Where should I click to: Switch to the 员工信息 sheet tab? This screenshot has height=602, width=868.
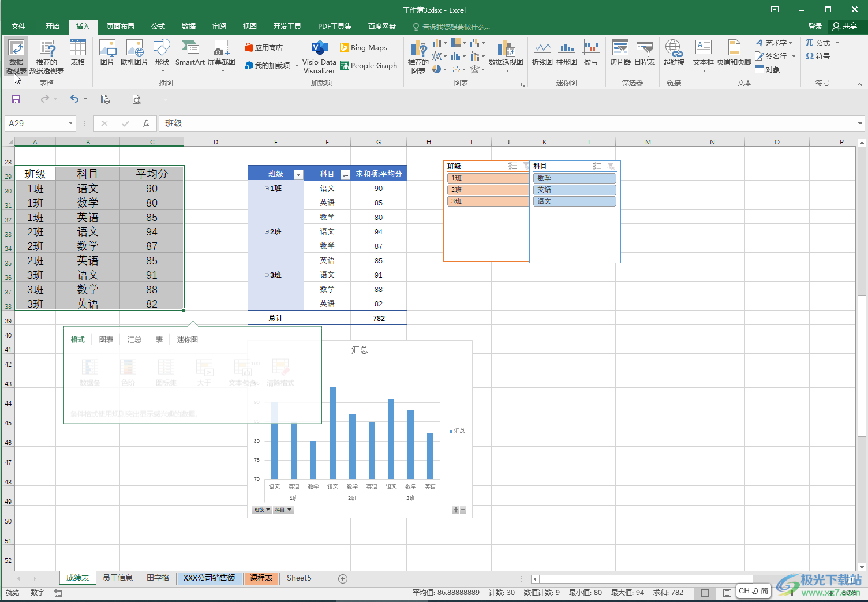[118, 578]
